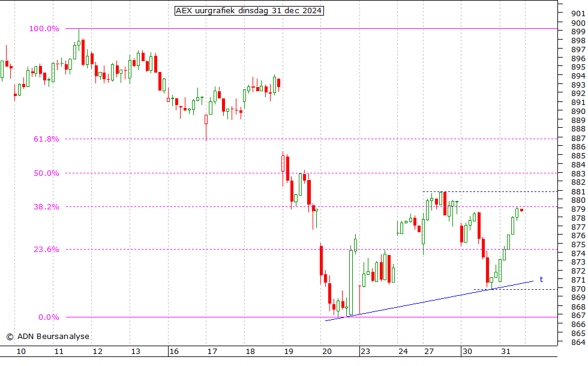Select the 38.2% Fibonacci level label
Image resolution: width=588 pixels, height=366 pixels.
tap(47, 207)
